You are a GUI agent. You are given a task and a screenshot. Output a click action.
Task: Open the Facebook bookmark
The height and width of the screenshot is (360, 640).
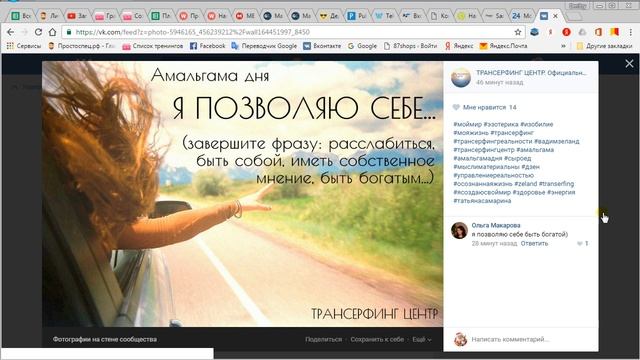click(208, 46)
